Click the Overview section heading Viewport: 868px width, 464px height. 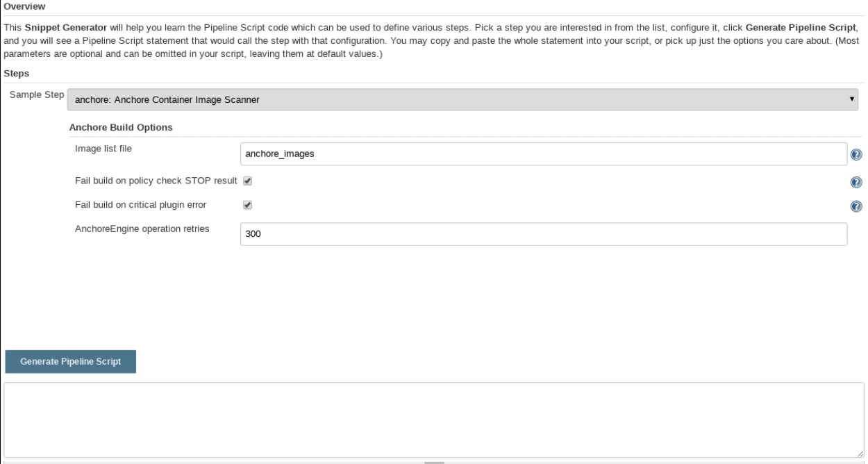tap(24, 6)
